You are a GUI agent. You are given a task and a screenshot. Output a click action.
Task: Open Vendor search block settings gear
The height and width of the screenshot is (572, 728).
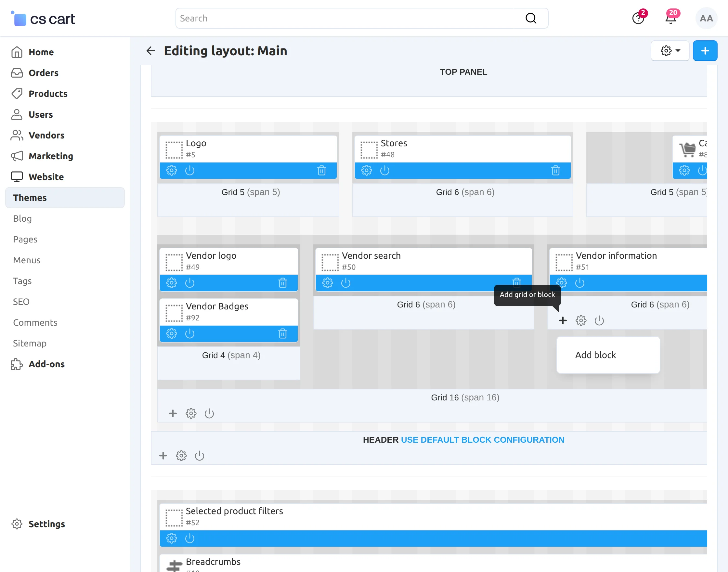pos(328,283)
